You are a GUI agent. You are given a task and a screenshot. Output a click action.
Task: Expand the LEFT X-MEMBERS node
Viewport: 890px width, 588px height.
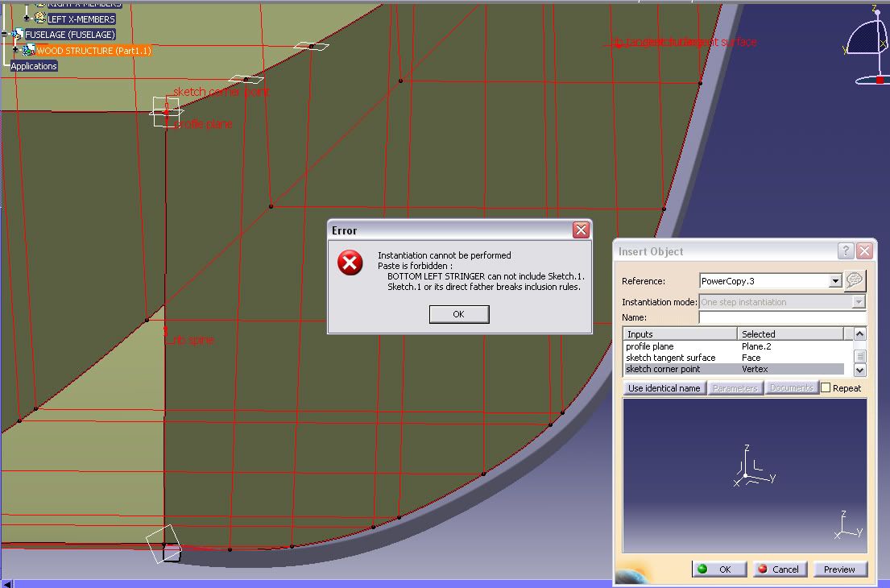tap(27, 17)
